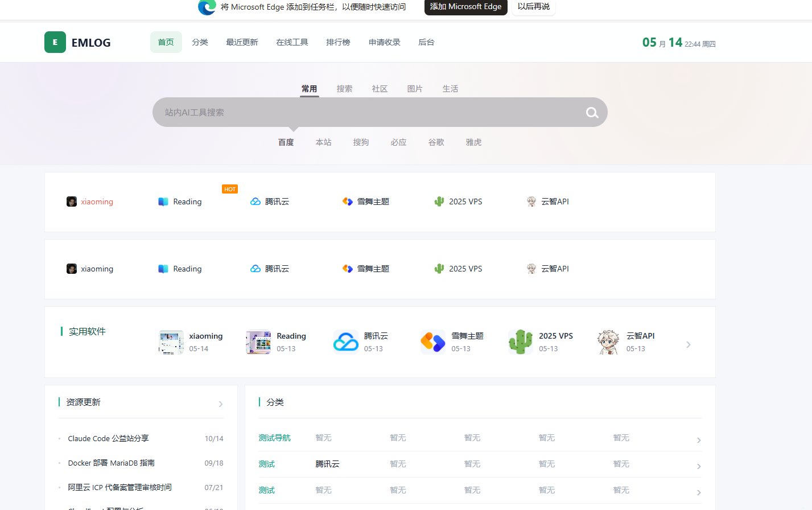
Task: Click 以后再说 button
Action: pyautogui.click(x=534, y=7)
